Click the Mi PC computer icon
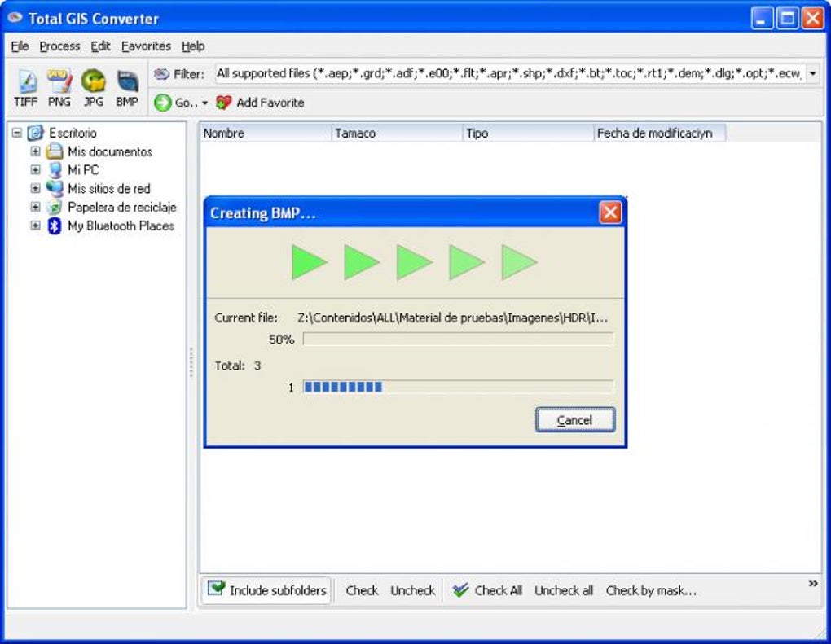 pos(55,170)
